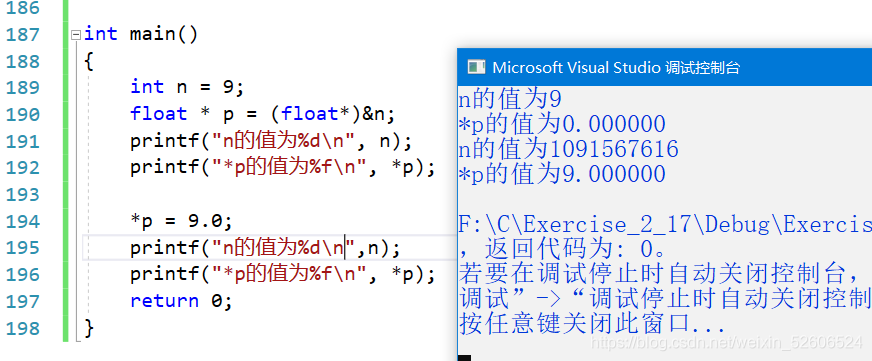This screenshot has height=361, width=872.
Task: Click the 'int main()' declaration
Action: tap(141, 34)
